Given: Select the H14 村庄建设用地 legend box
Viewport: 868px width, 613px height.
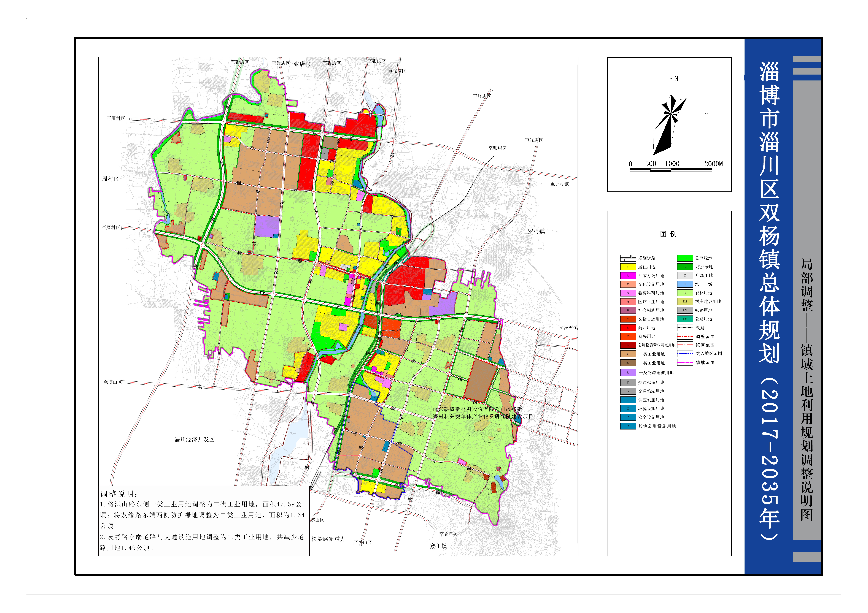Looking at the screenshot, I should (x=685, y=302).
